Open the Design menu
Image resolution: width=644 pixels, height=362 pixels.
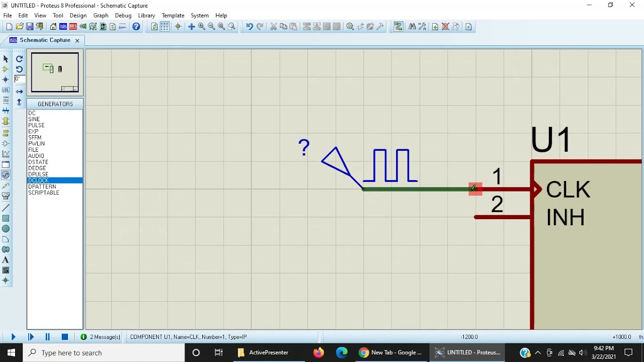[x=78, y=16]
